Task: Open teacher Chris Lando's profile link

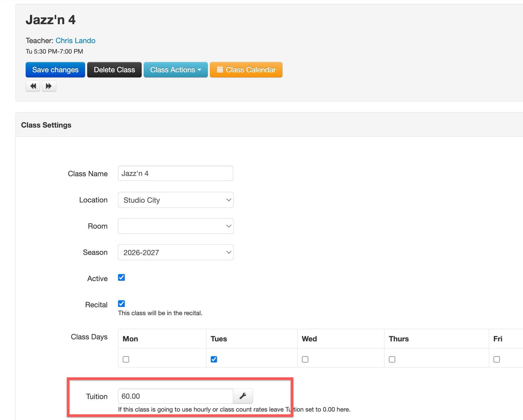Action: [x=76, y=40]
